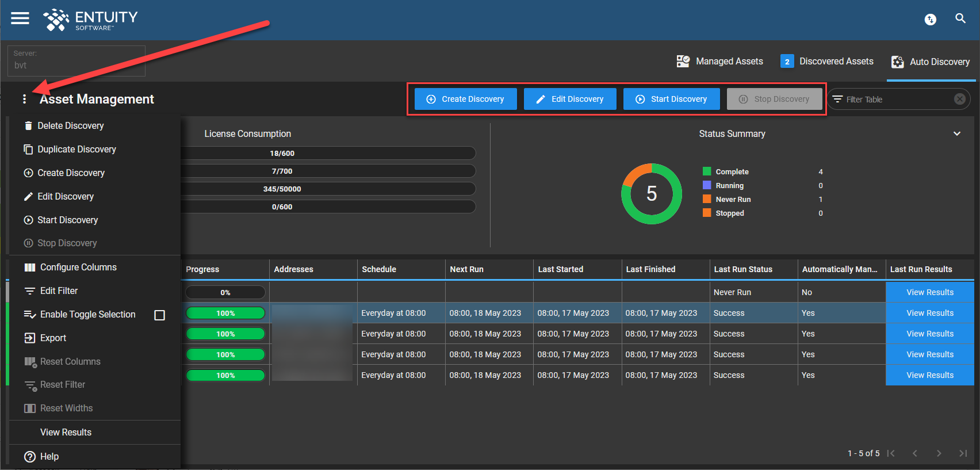Click the Running purple legend swatch
Screen dimensions: 980x470
click(707, 185)
